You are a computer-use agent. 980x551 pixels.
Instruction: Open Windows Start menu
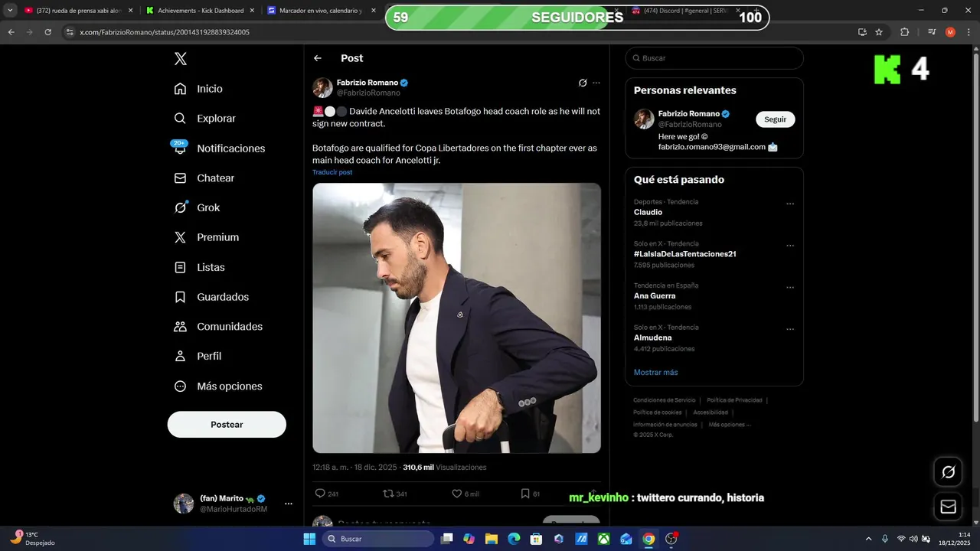tap(309, 539)
